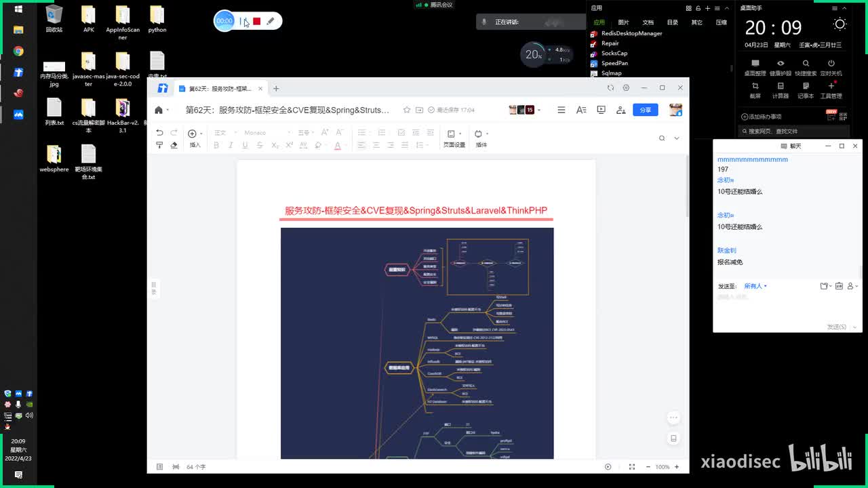Open a new document tab with plus
Screen dimensions: 868x488
276,89
